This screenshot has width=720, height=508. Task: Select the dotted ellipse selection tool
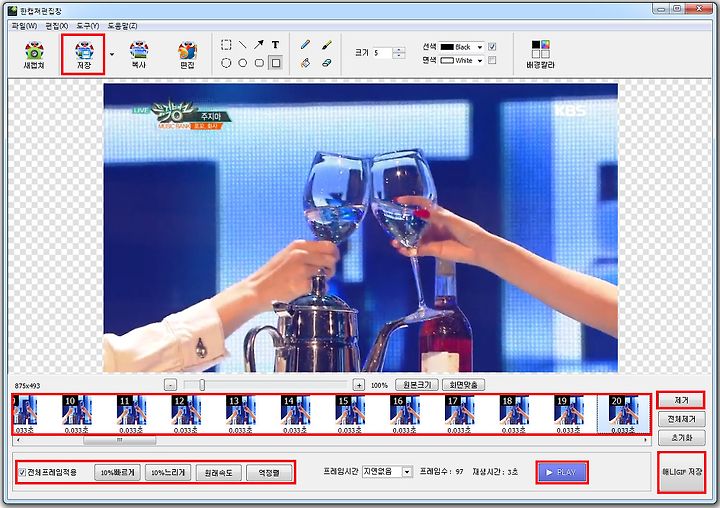226,63
